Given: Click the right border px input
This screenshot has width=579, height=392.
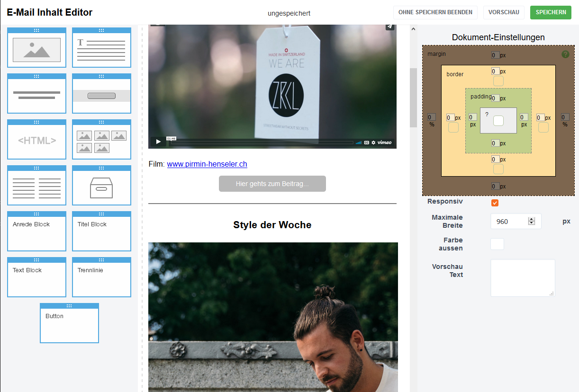Looking at the screenshot, I should tap(540, 117).
